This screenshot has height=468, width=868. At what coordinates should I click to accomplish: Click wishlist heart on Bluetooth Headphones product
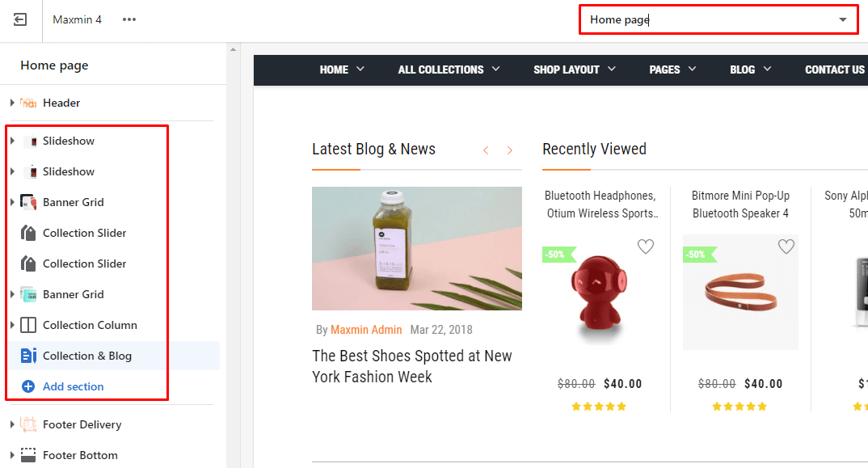tap(645, 247)
